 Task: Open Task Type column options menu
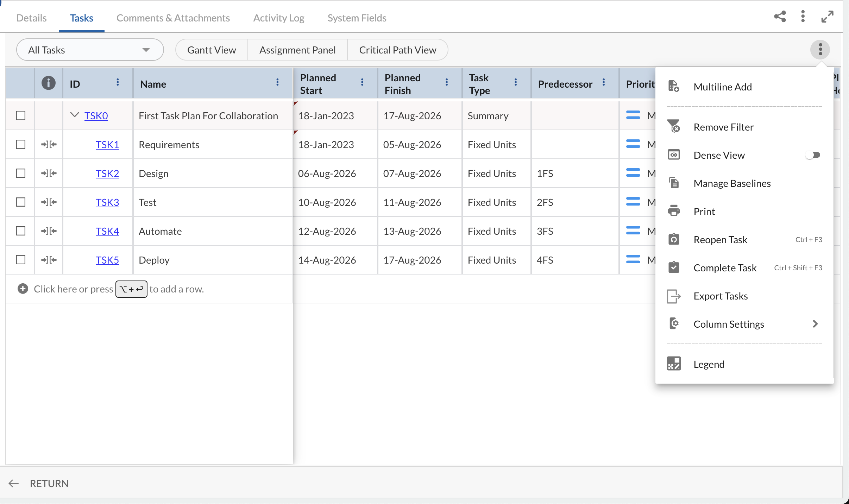coord(516,82)
